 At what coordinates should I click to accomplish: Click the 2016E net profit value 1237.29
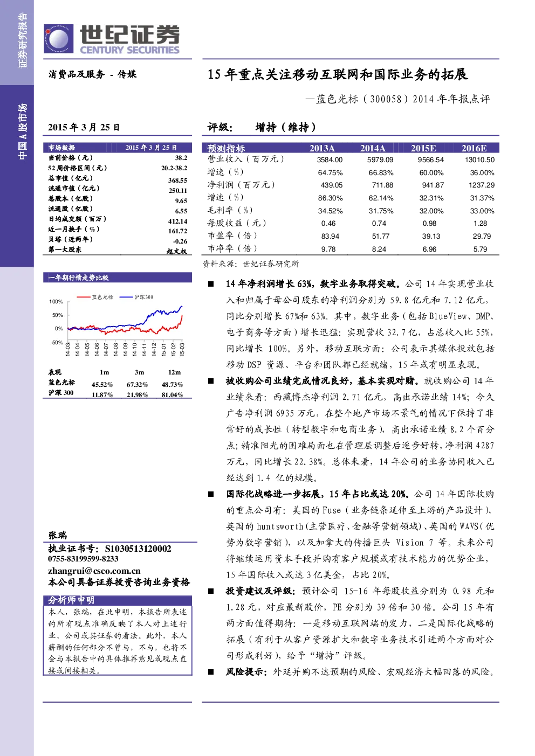pyautogui.click(x=482, y=185)
